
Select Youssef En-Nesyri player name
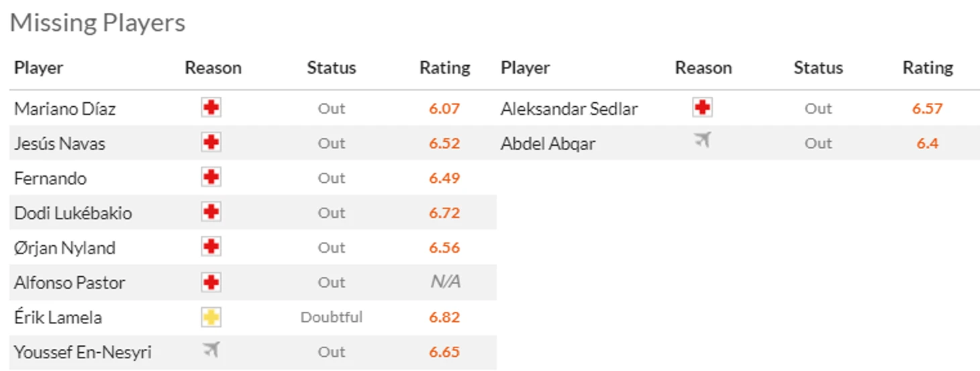[x=83, y=352]
